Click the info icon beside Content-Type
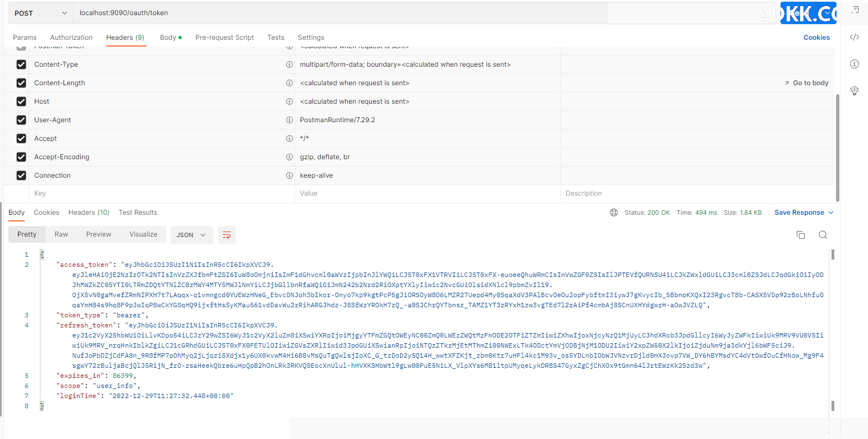The image size is (868, 439). click(x=290, y=64)
